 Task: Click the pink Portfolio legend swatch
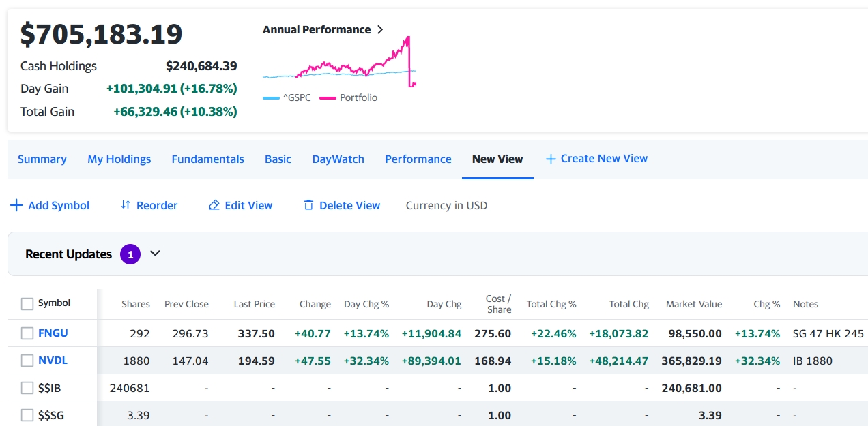(328, 97)
